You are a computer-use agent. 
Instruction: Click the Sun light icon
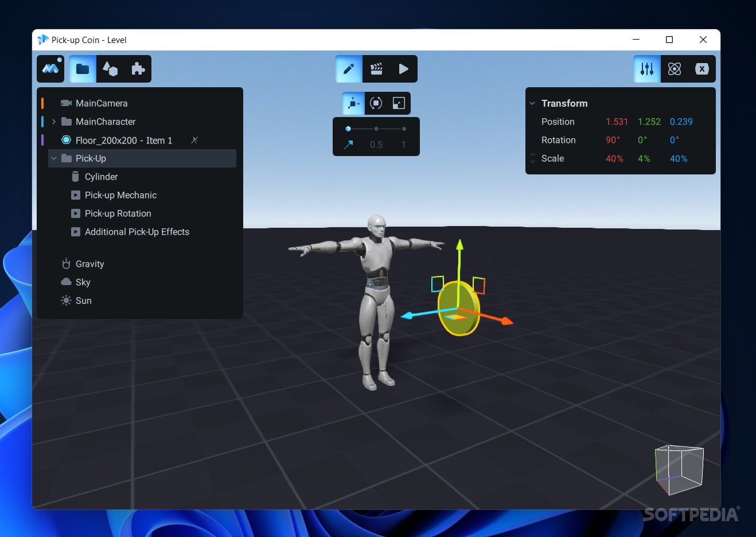point(67,301)
